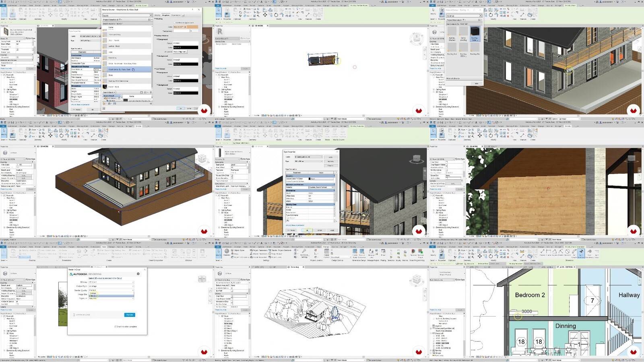Select Room Area Schedule in the section window browser

pyautogui.click(x=444, y=331)
